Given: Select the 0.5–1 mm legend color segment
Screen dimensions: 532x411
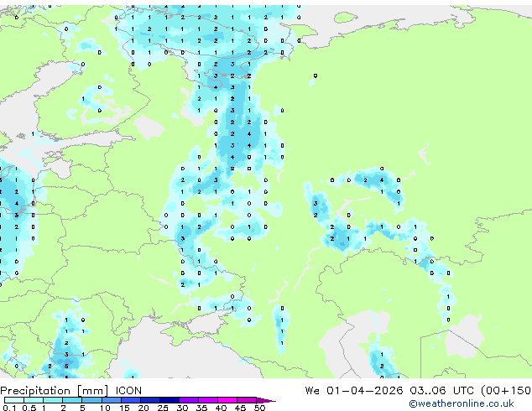Looking at the screenshot, I should point(34,400).
